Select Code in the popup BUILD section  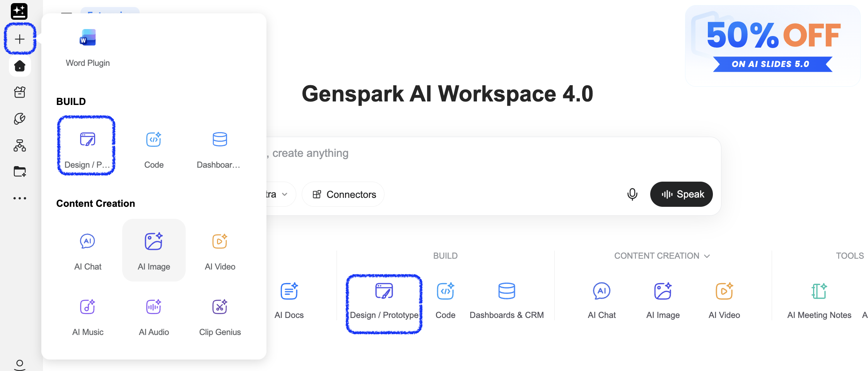coord(154,149)
